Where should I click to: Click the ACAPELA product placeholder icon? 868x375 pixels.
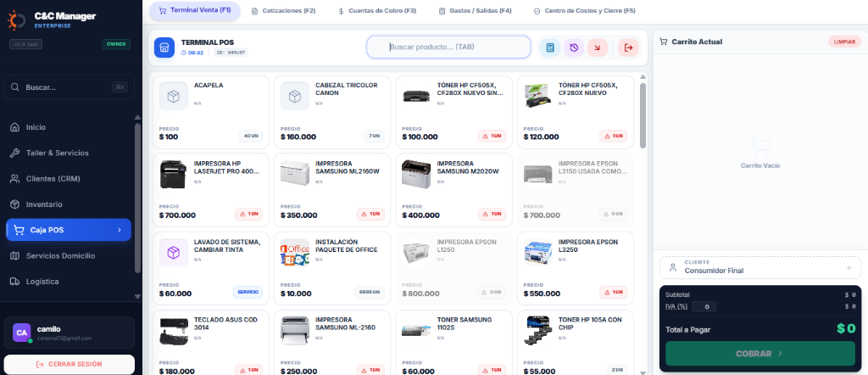173,97
